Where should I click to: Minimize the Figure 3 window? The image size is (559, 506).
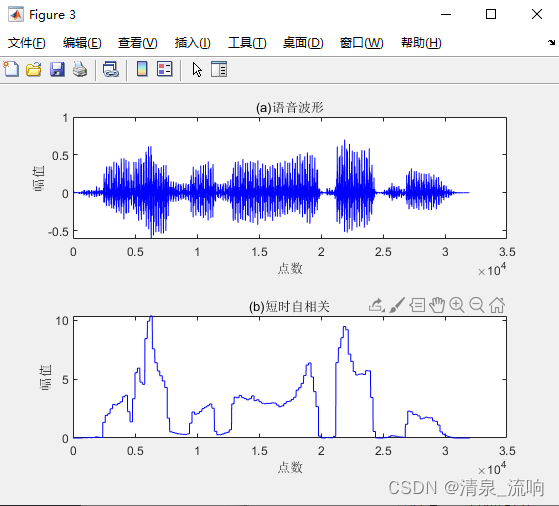pyautogui.click(x=446, y=14)
